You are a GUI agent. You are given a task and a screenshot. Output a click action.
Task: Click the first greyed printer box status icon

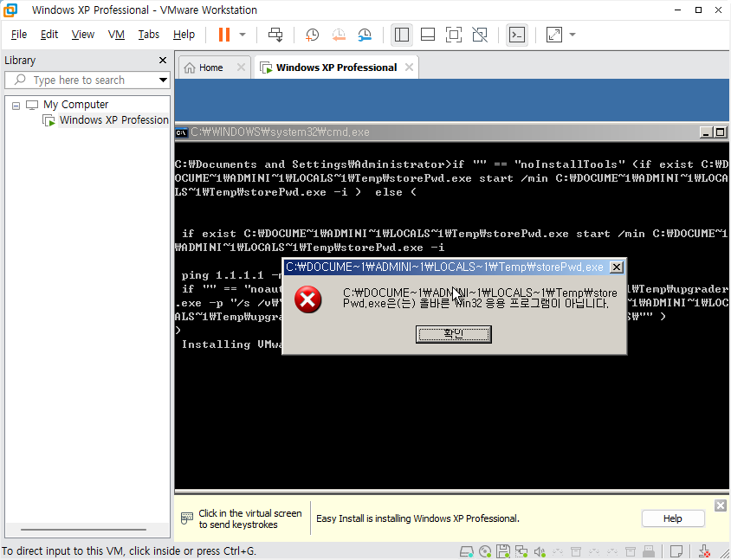coord(576,552)
